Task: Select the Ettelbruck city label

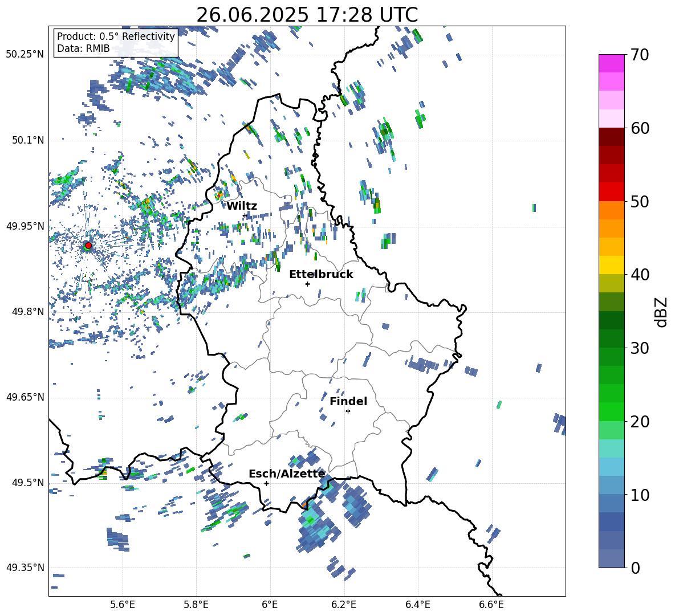Action: click(x=321, y=275)
